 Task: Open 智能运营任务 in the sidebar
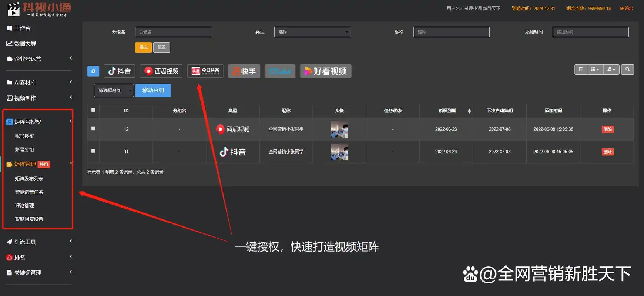29,192
